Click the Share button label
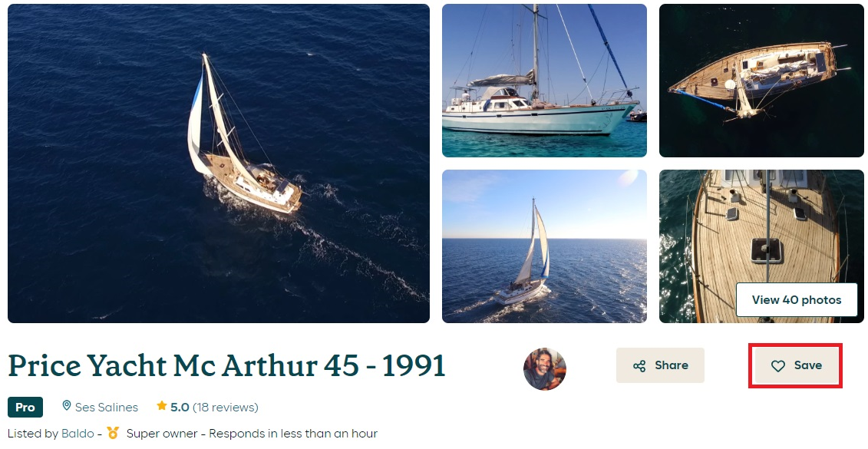The image size is (868, 449). click(672, 365)
